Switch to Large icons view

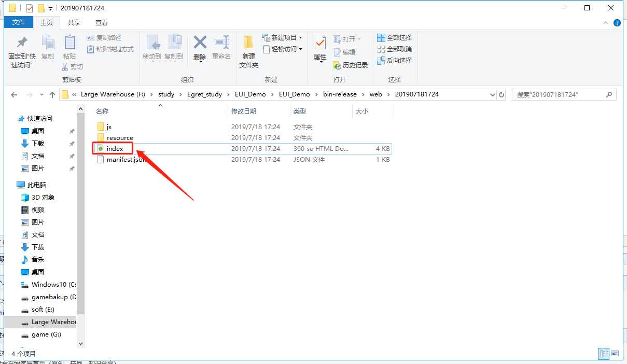click(x=615, y=354)
